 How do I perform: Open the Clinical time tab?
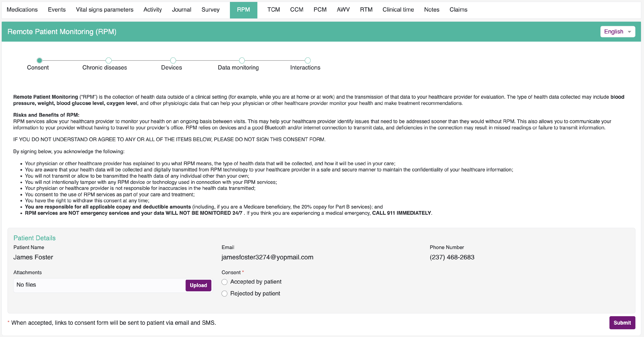click(398, 10)
